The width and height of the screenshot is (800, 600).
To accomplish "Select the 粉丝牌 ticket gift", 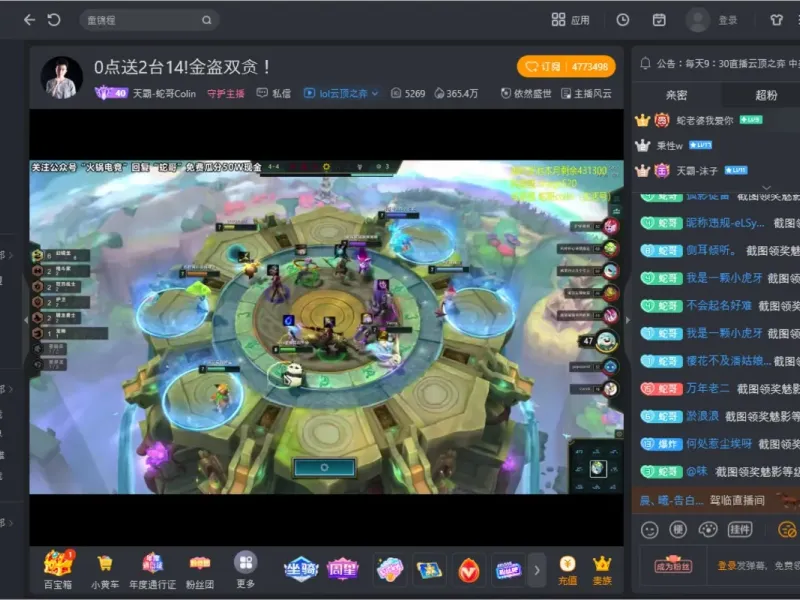I will (509, 570).
